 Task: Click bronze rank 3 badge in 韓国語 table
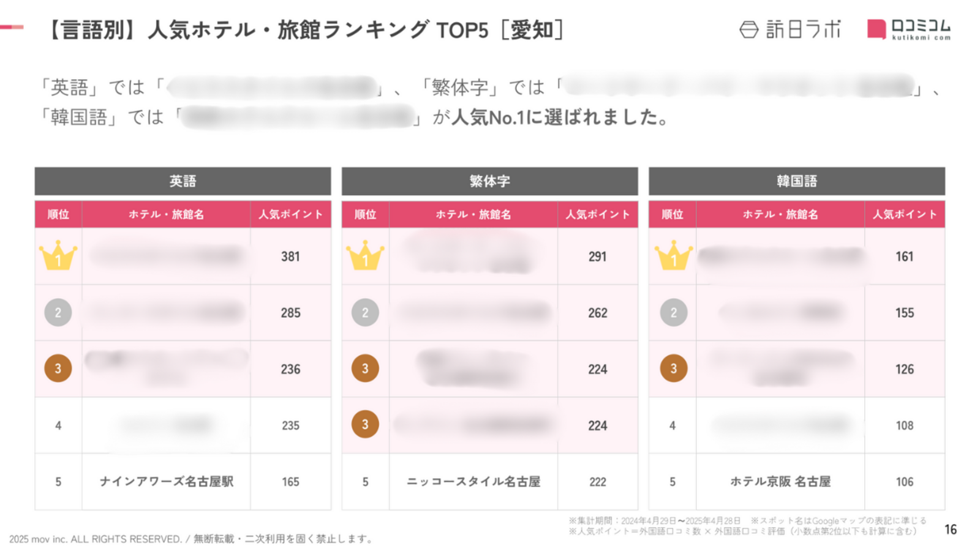click(673, 369)
